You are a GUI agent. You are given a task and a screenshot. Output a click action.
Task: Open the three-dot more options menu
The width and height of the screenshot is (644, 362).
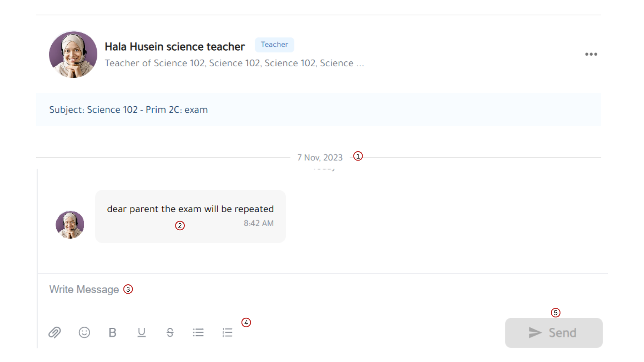coord(591,54)
